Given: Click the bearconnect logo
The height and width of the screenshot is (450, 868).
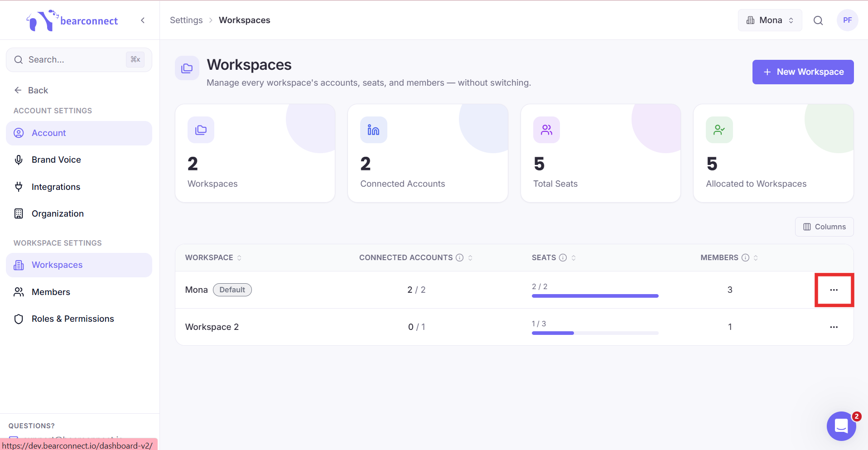Looking at the screenshot, I should [72, 20].
